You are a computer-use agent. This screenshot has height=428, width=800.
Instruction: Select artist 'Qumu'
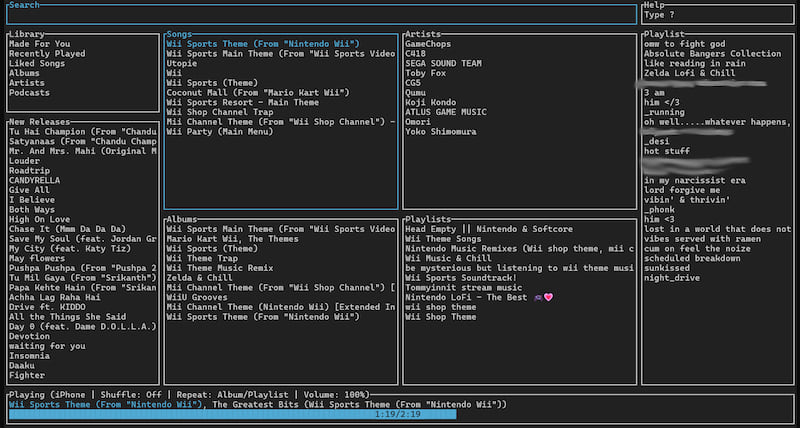[x=415, y=92]
